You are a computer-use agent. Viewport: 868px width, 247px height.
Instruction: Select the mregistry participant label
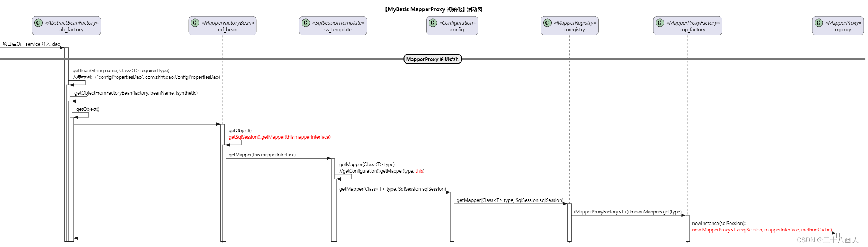coord(575,30)
